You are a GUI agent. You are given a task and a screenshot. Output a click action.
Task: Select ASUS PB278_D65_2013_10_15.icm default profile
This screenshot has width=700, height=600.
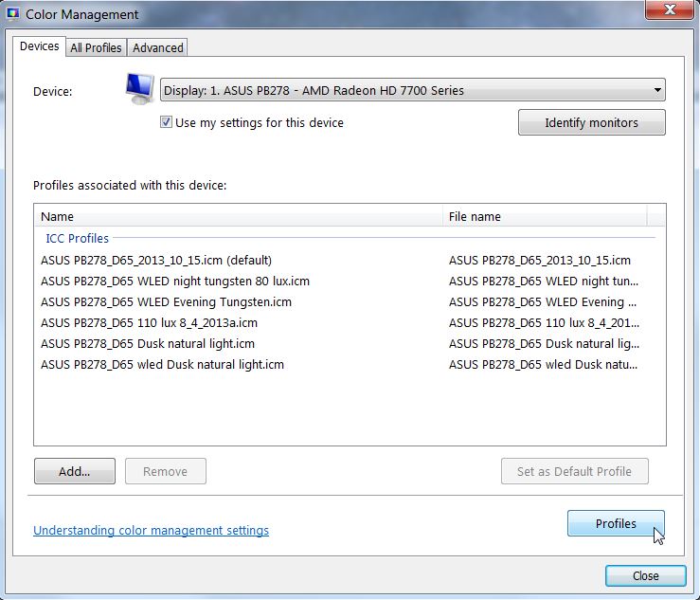(156, 260)
